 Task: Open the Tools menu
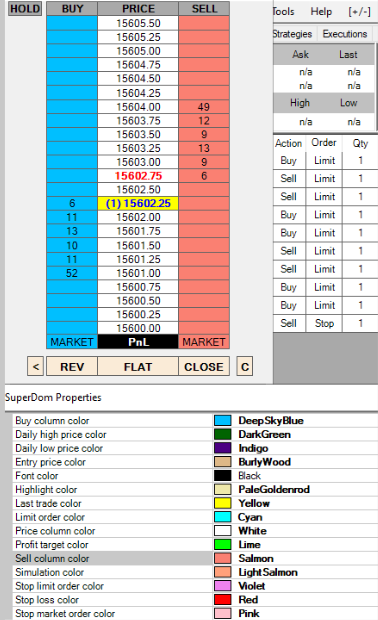pyautogui.click(x=284, y=11)
